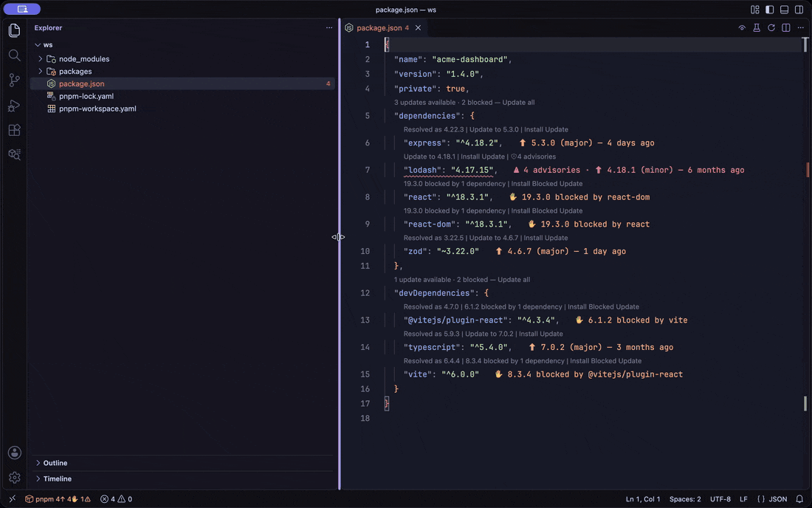Screen dimensions: 812x508
Task: Click Install Blocked Update above react-dom
Action: [547, 210]
